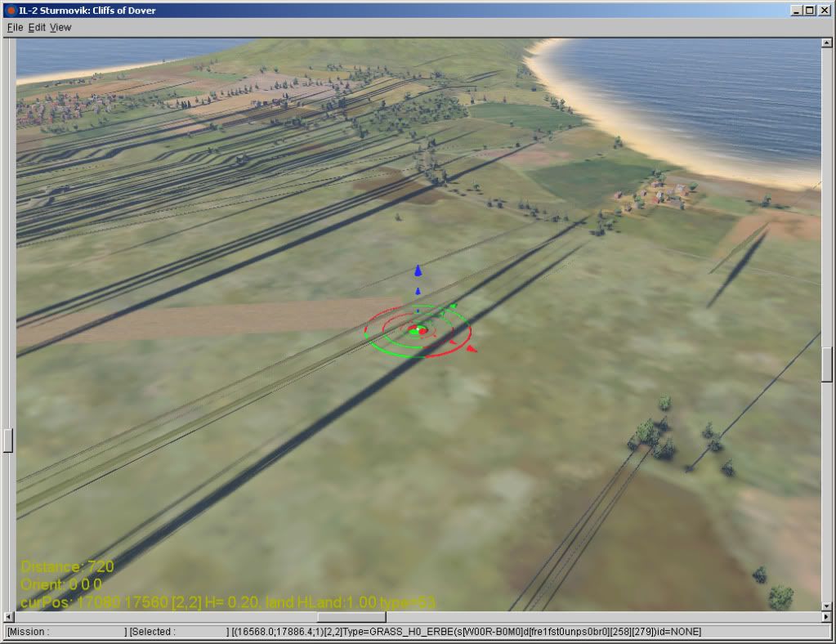Select the green axis arrowhead of the gizmo
The height and width of the screenshot is (644, 836).
(x=454, y=306)
